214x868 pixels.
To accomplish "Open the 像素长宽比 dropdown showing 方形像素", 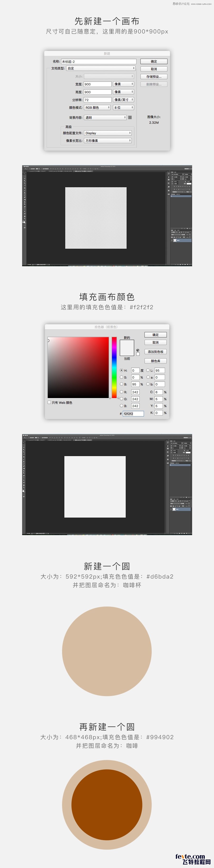I will click(108, 141).
